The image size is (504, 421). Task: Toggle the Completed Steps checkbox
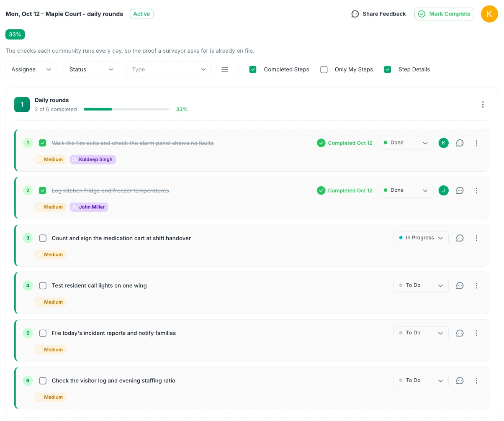[x=253, y=69]
